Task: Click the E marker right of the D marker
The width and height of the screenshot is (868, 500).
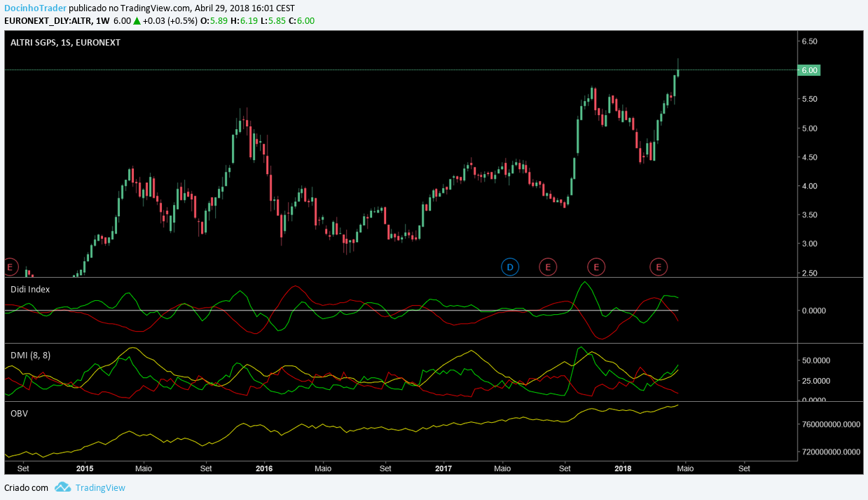Action: tap(548, 266)
